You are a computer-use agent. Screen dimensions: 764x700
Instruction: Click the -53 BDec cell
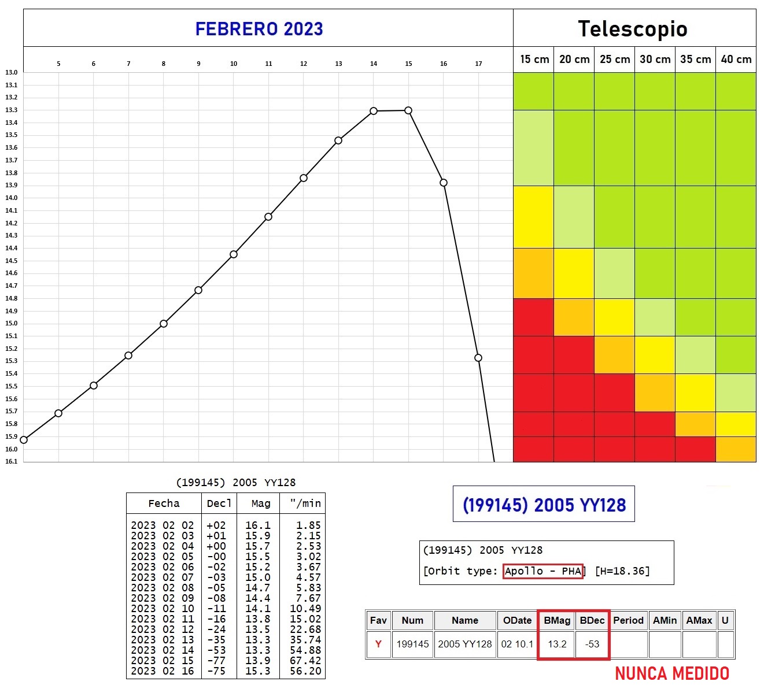[592, 644]
